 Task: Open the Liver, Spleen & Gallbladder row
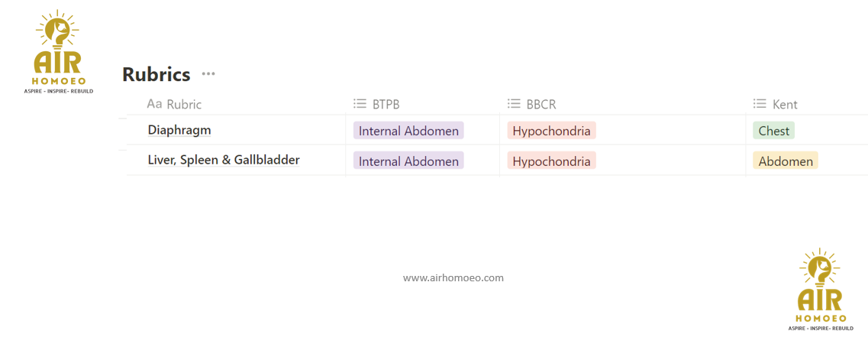[223, 160]
